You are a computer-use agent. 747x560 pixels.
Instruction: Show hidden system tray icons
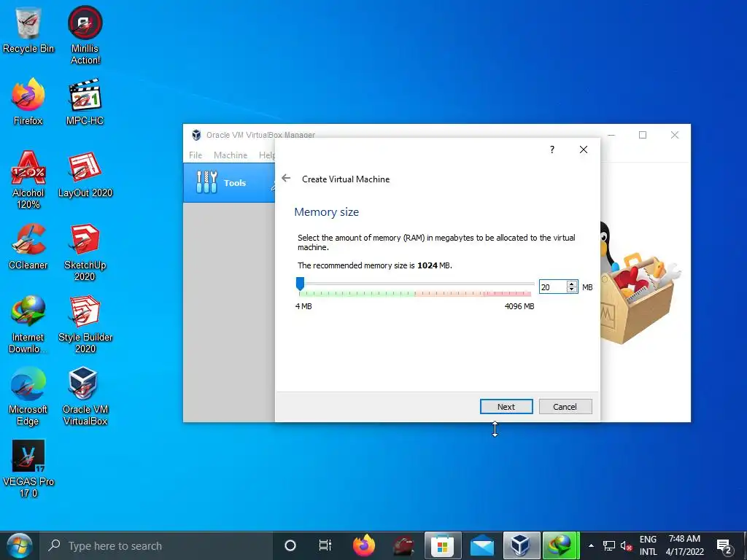point(591,545)
